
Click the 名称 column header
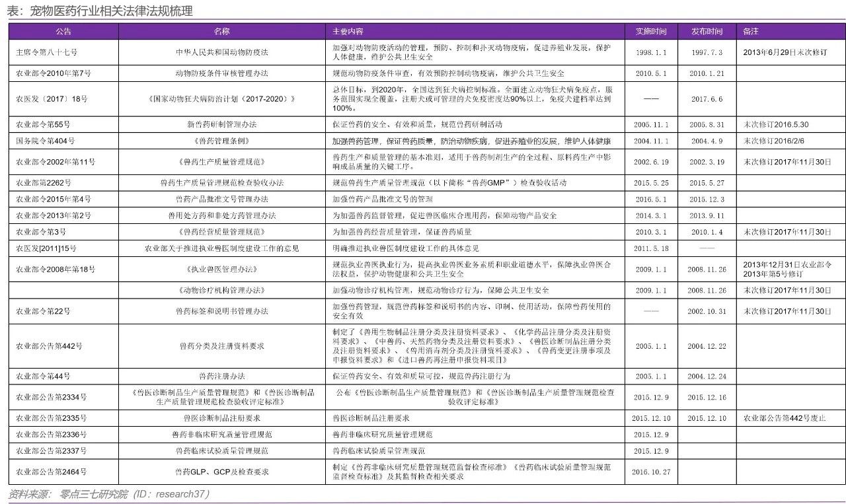222,32
